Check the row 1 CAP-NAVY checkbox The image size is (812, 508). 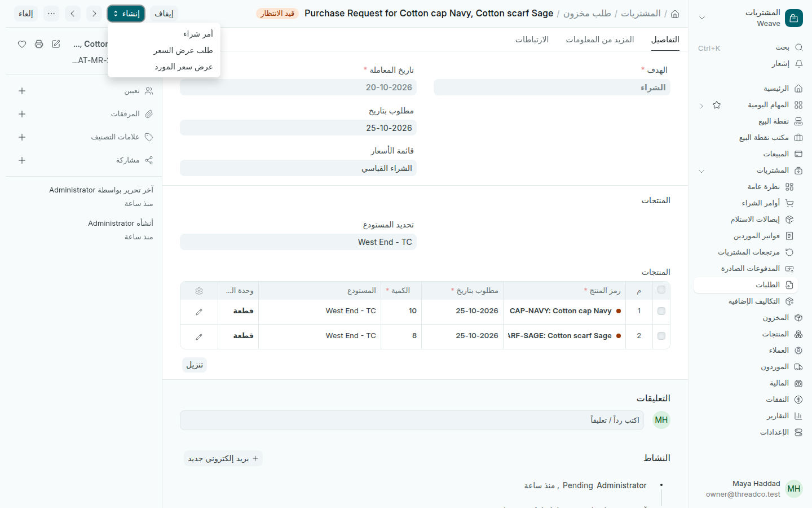[x=661, y=311]
